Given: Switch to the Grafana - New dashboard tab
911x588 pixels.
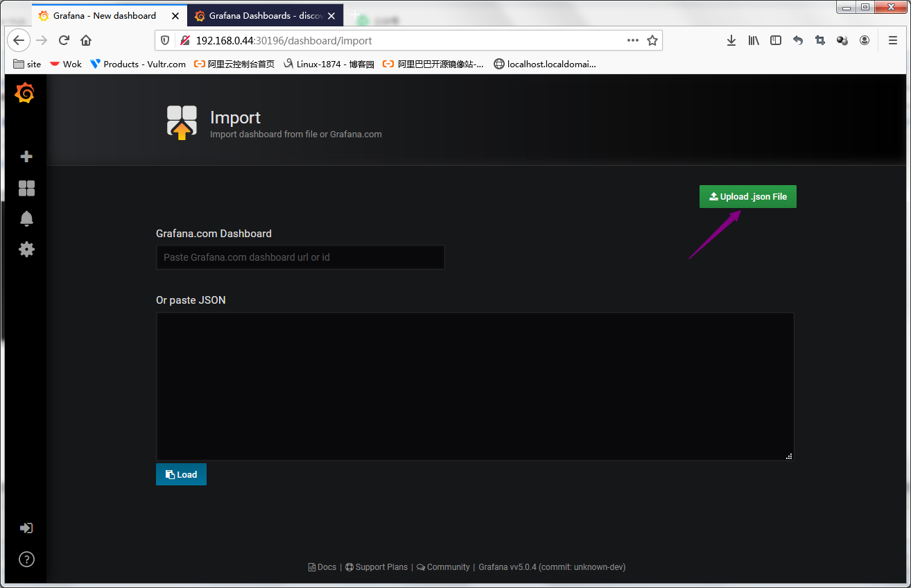Looking at the screenshot, I should click(110, 15).
